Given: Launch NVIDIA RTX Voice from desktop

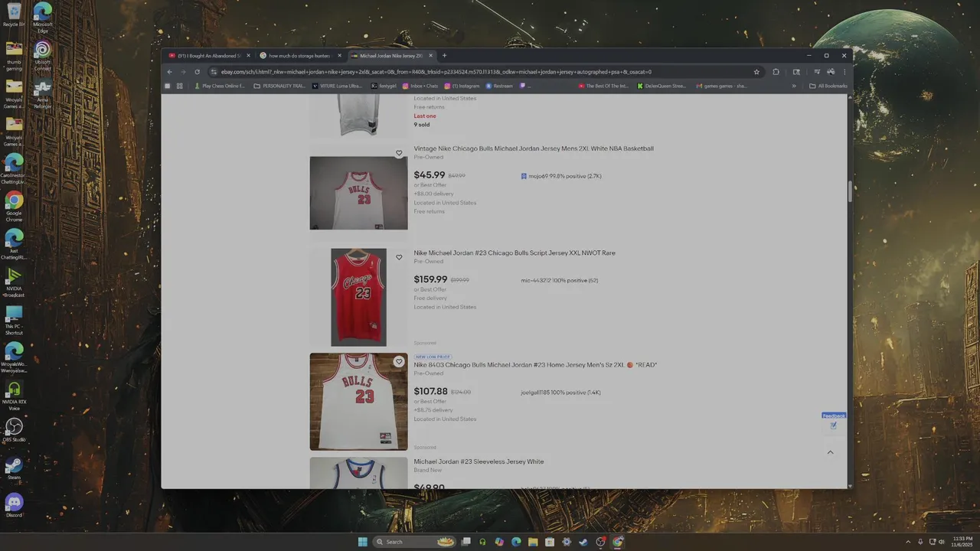Looking at the screenshot, I should pos(14,395).
